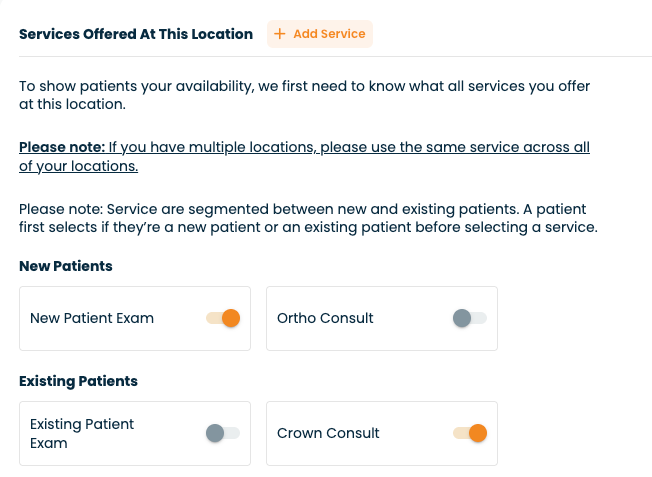Click the Services Offered At This Location heading
Image resolution: width=652 pixels, height=477 pixels.
tap(136, 34)
